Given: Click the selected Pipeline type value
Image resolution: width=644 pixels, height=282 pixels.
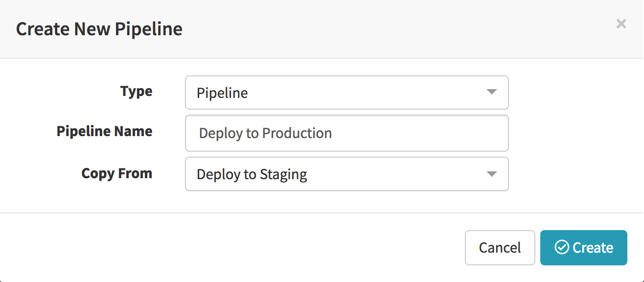Looking at the screenshot, I should point(222,93).
